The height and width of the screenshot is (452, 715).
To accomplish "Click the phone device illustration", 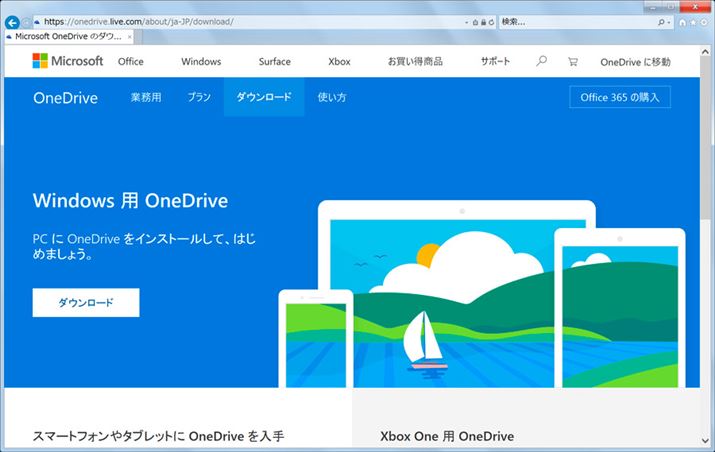I will coord(316,338).
